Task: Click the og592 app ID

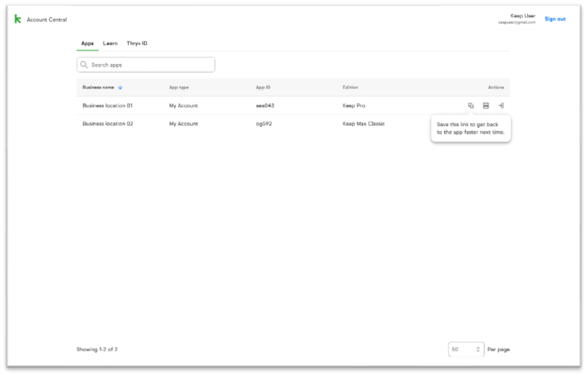Action: [264, 124]
